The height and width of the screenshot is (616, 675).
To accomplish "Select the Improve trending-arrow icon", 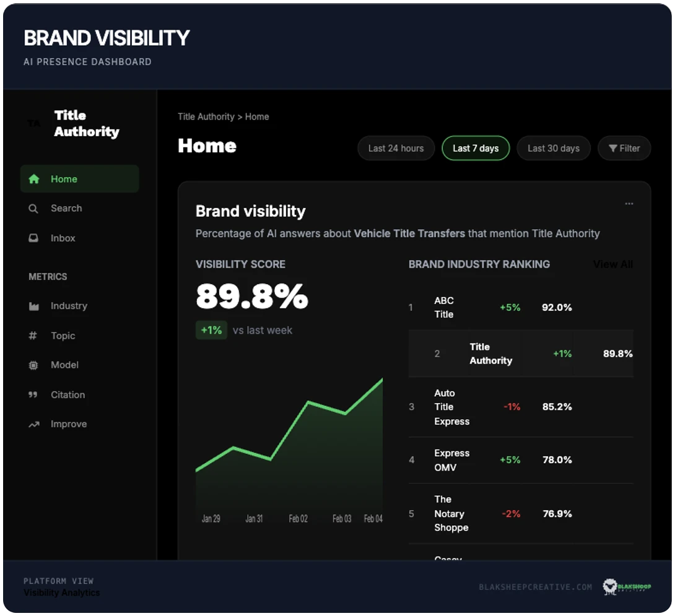I will point(33,424).
